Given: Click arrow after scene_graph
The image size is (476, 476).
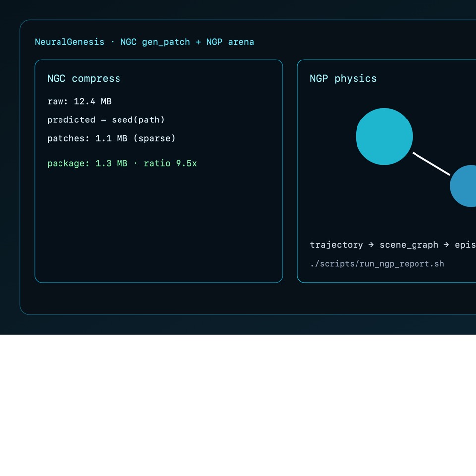Looking at the screenshot, I should point(446,244).
